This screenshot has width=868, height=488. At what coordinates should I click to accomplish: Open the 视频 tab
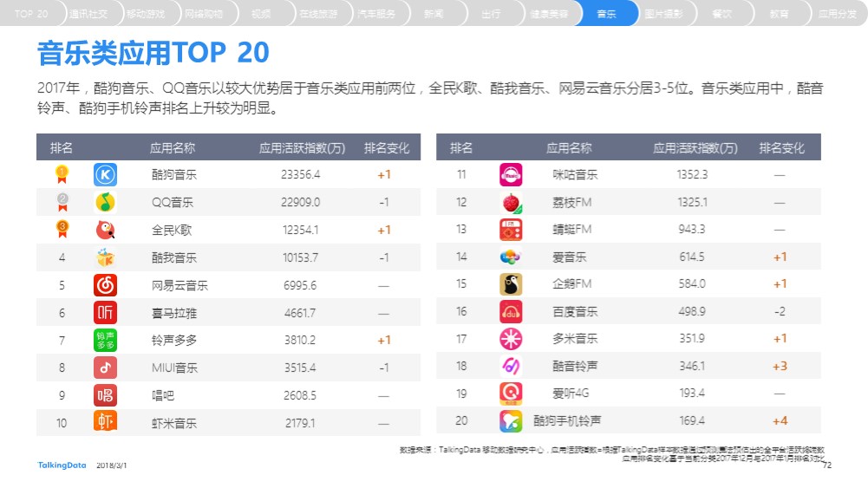click(x=261, y=13)
